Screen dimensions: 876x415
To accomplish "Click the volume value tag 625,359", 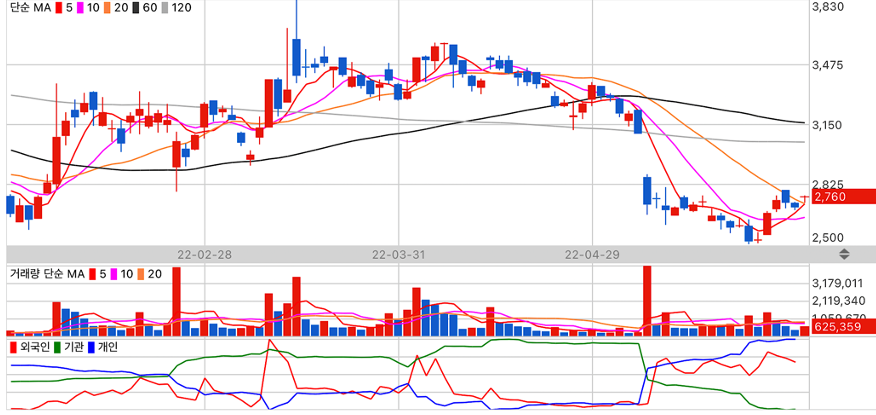I will 843,327.
